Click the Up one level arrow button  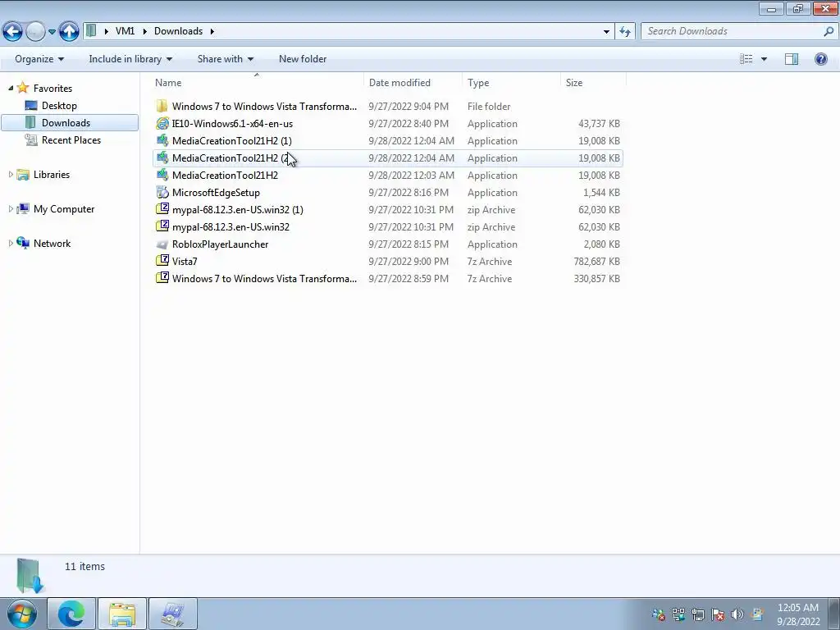pos(69,32)
